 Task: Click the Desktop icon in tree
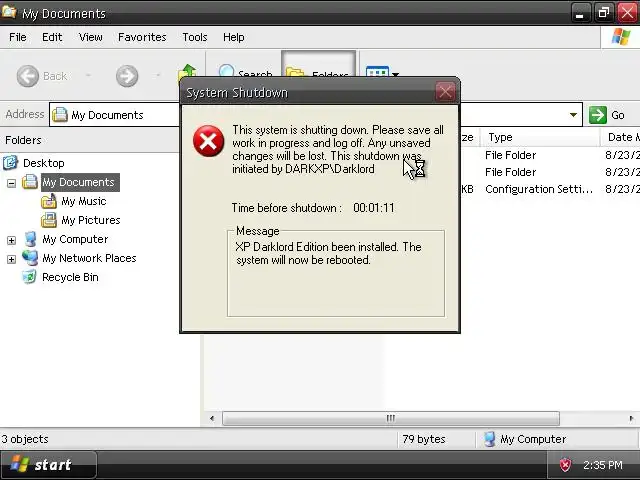[x=11, y=162]
